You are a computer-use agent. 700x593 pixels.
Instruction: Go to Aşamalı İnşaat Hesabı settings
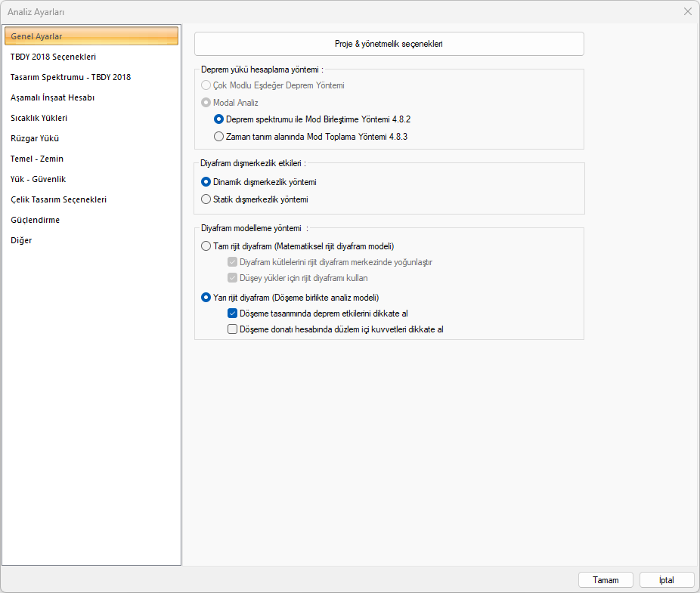coord(52,97)
